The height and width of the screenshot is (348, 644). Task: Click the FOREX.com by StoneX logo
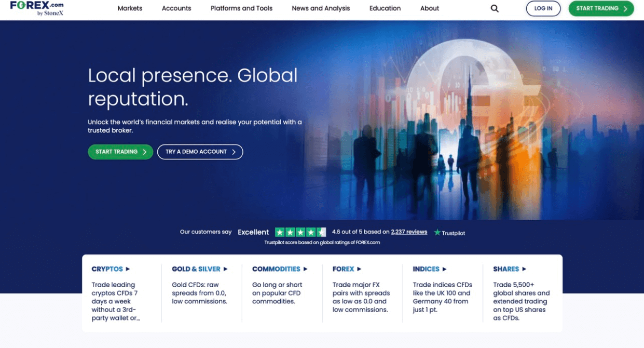click(x=37, y=8)
